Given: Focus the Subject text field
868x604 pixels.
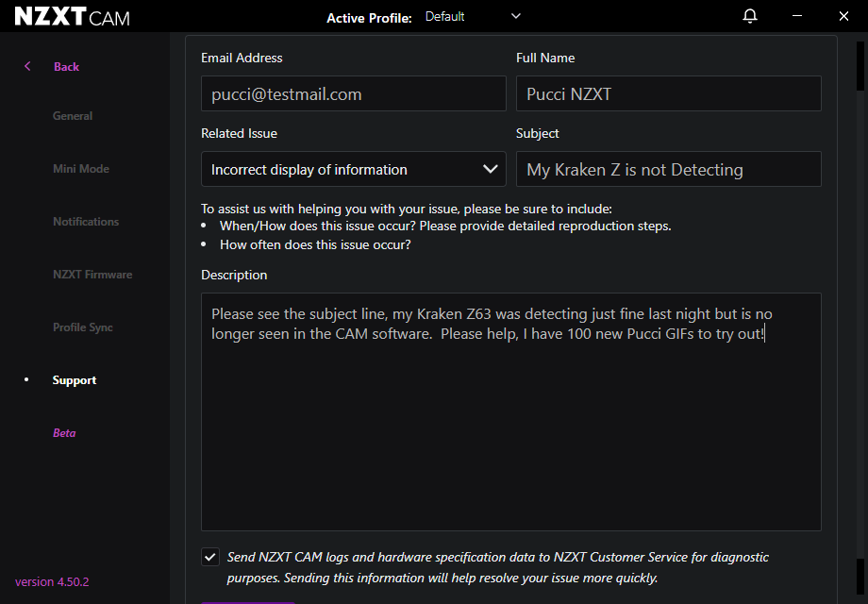Looking at the screenshot, I should tap(668, 170).
